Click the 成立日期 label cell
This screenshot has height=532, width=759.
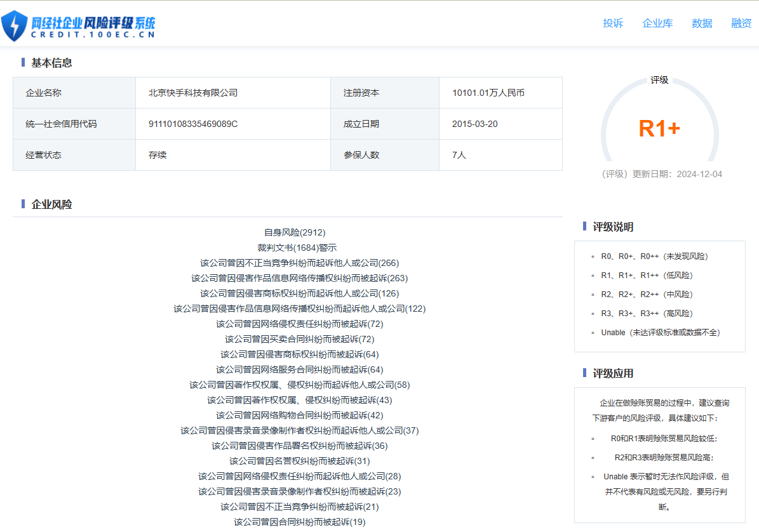coord(385,124)
